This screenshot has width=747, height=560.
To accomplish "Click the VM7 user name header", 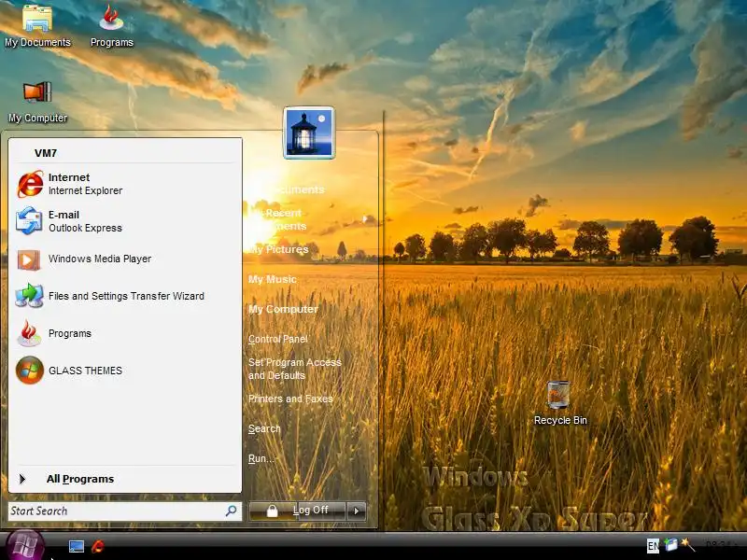I will (46, 153).
